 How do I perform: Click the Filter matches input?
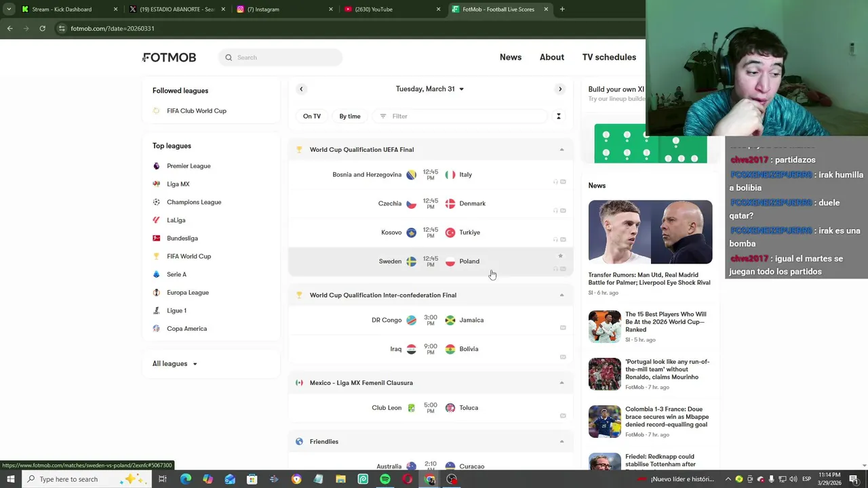point(460,116)
